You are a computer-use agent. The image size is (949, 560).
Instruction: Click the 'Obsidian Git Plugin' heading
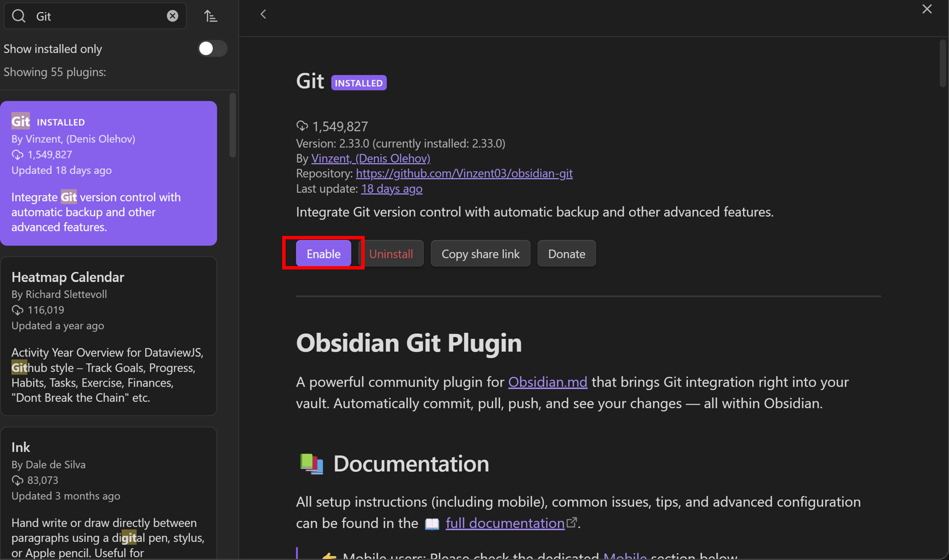tap(409, 343)
